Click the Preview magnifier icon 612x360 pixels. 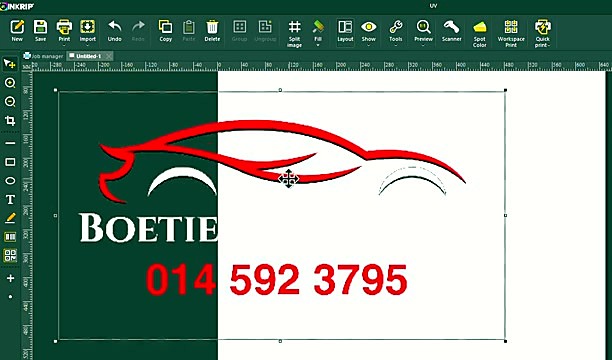click(423, 27)
